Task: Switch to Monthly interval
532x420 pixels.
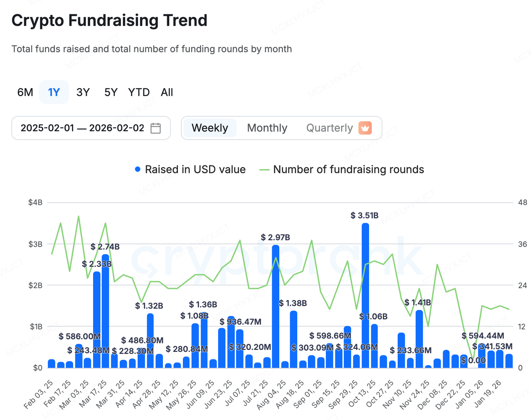Action: click(267, 128)
